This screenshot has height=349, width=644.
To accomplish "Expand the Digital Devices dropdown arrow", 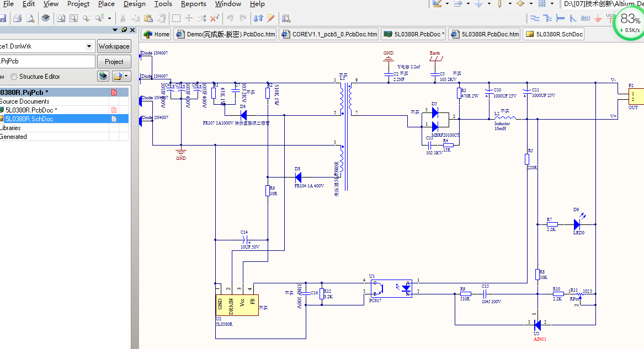I will [510, 4].
